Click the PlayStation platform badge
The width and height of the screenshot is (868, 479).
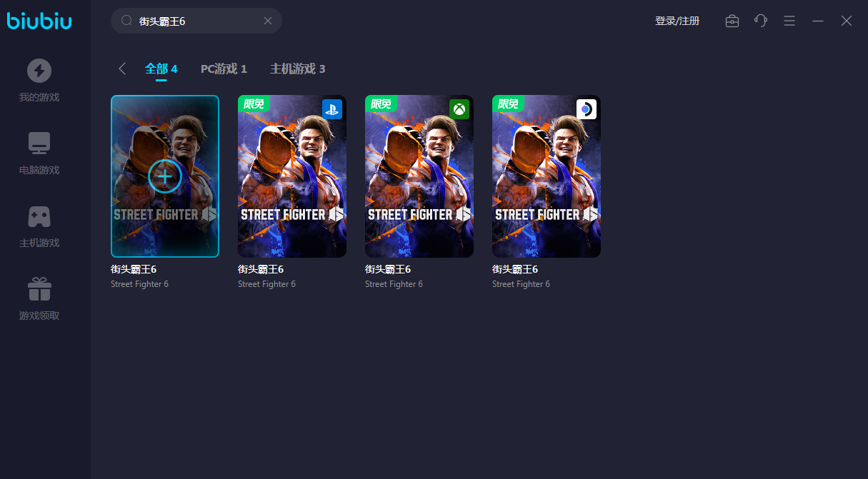coord(332,109)
